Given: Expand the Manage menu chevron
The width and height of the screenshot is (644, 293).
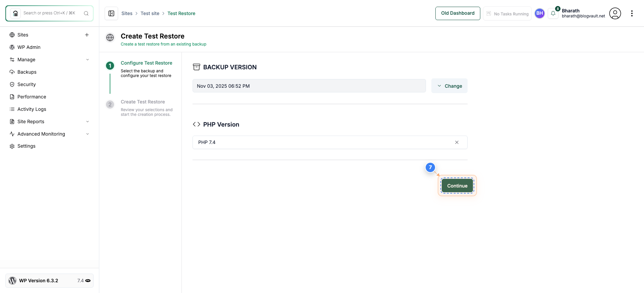Looking at the screenshot, I should click(88, 60).
